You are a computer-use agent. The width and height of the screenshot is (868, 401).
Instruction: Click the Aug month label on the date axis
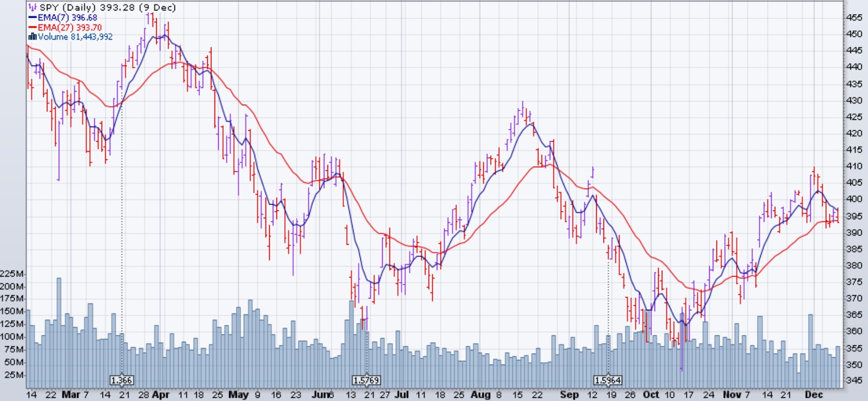coord(480,395)
